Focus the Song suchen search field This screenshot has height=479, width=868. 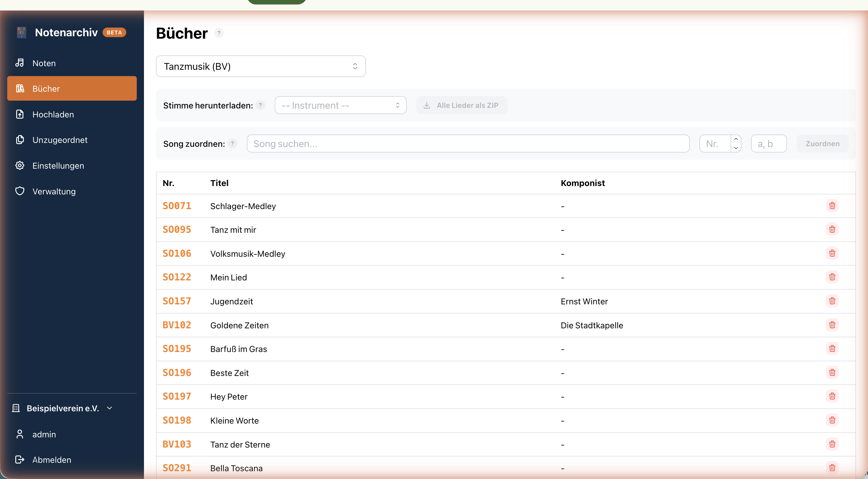(x=468, y=144)
